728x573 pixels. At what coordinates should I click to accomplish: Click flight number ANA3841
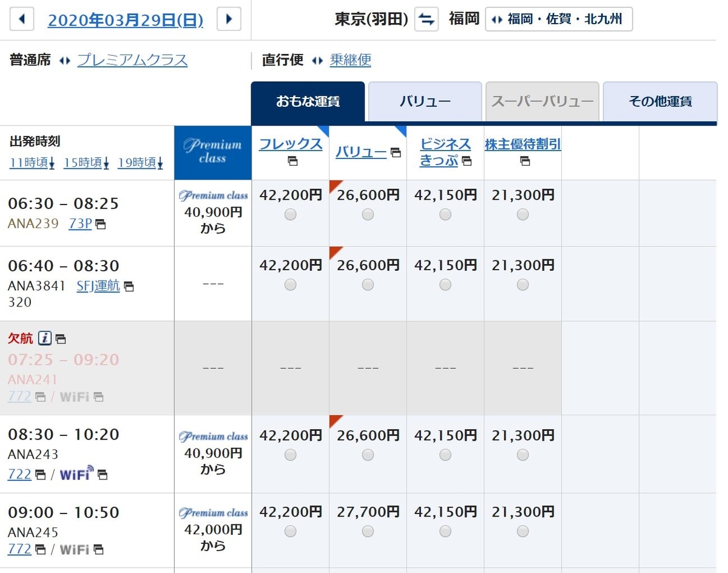pyautogui.click(x=36, y=286)
